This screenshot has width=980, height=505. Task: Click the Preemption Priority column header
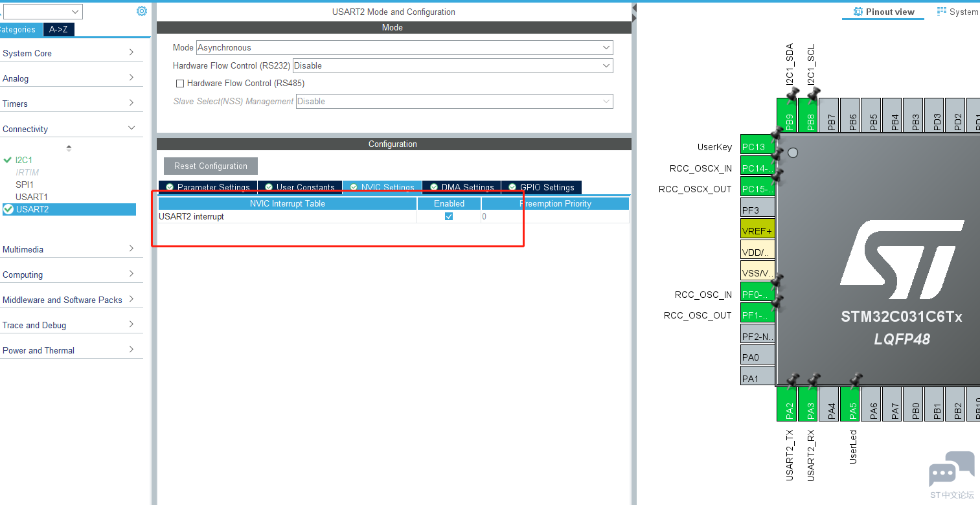pos(555,203)
